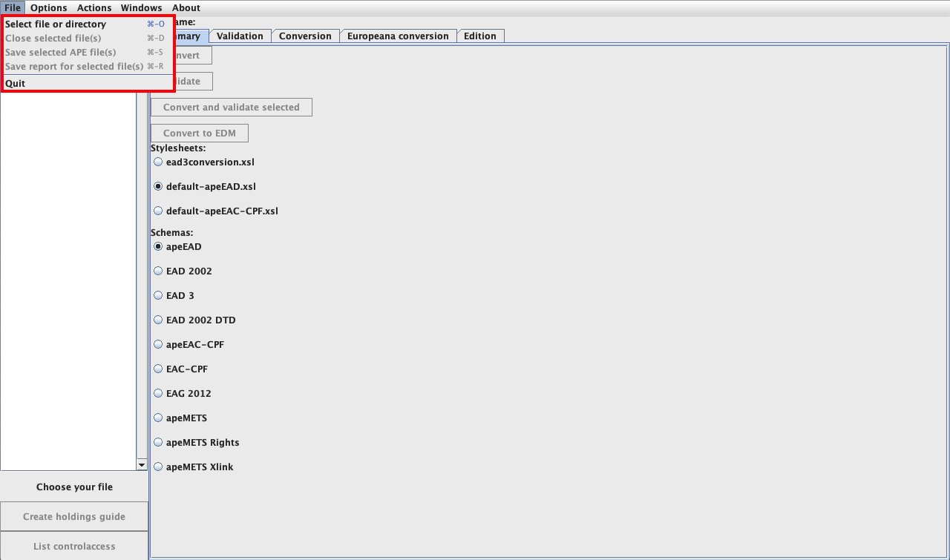Choose Quit from the File menu

[x=88, y=84]
